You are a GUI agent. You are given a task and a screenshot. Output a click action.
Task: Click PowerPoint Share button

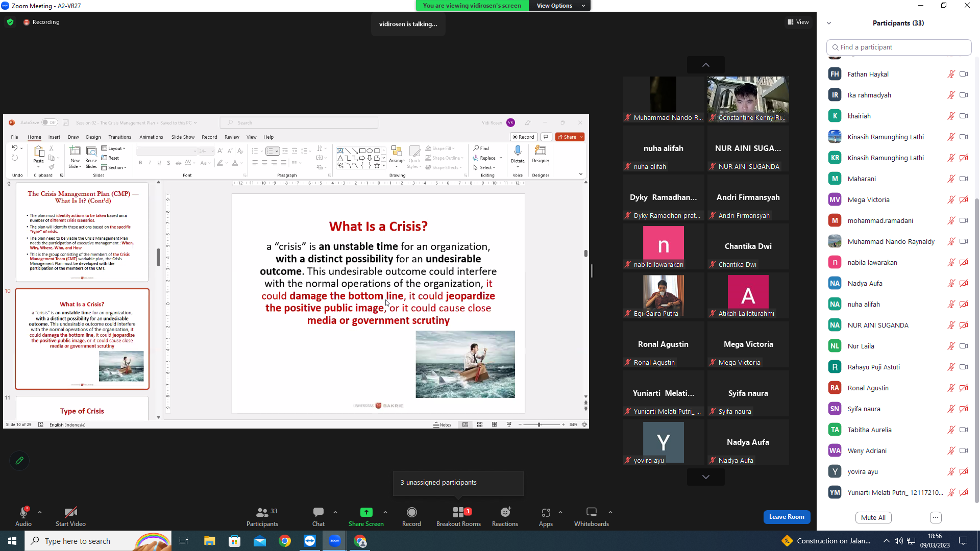[570, 137]
